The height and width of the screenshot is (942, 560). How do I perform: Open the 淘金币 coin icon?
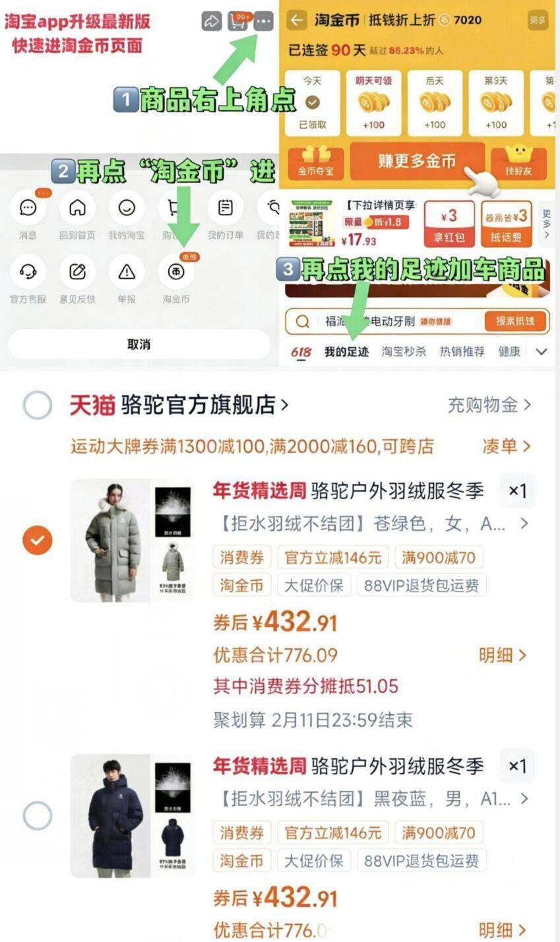(x=176, y=272)
